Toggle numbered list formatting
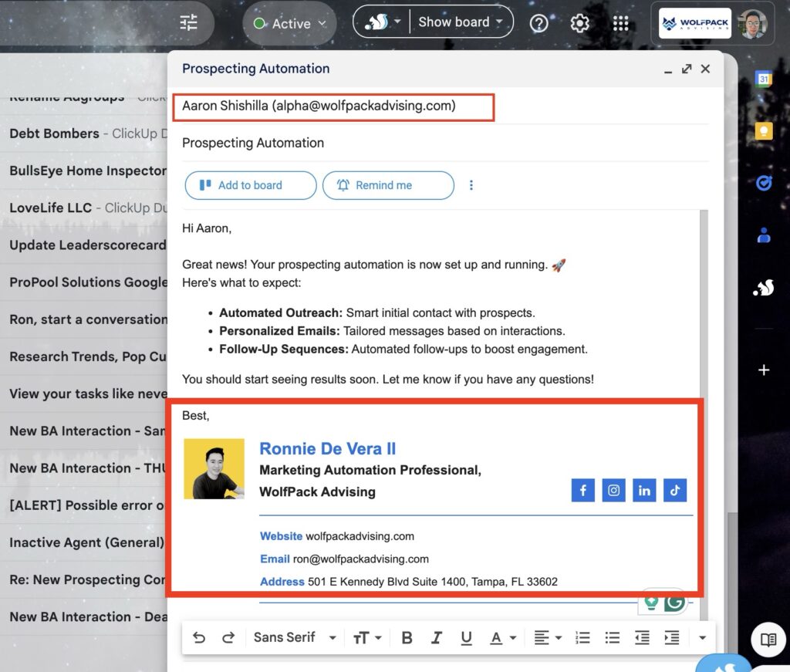The height and width of the screenshot is (672, 790). [582, 638]
